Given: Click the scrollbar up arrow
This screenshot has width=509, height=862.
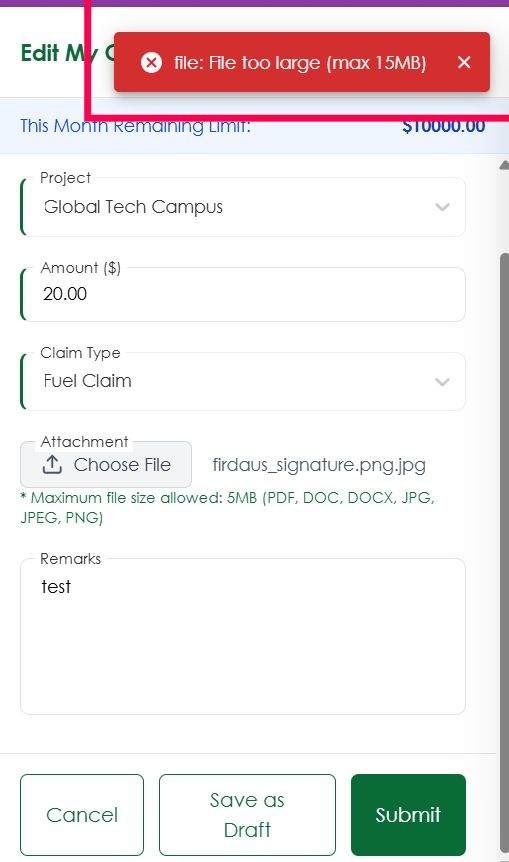Looking at the screenshot, I should pos(504,165).
